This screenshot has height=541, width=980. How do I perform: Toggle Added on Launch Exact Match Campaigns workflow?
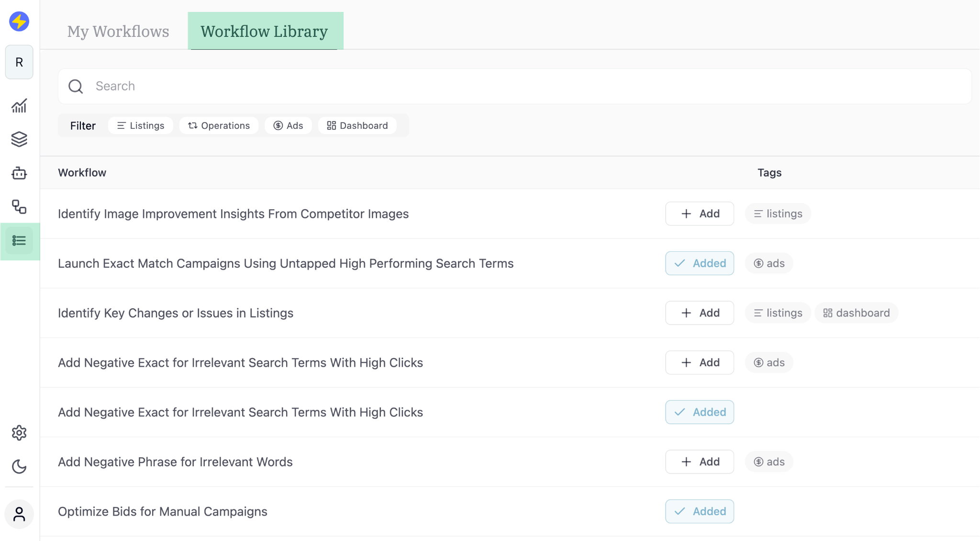point(699,263)
